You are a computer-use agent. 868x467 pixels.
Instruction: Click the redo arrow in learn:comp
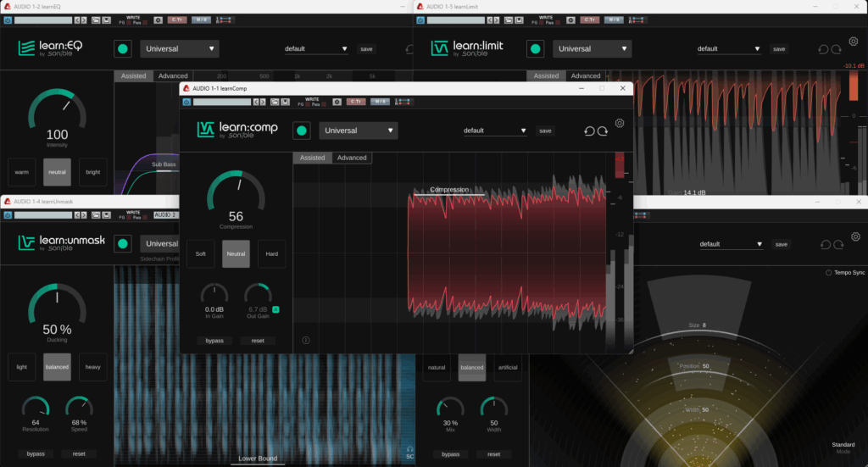pyautogui.click(x=603, y=131)
